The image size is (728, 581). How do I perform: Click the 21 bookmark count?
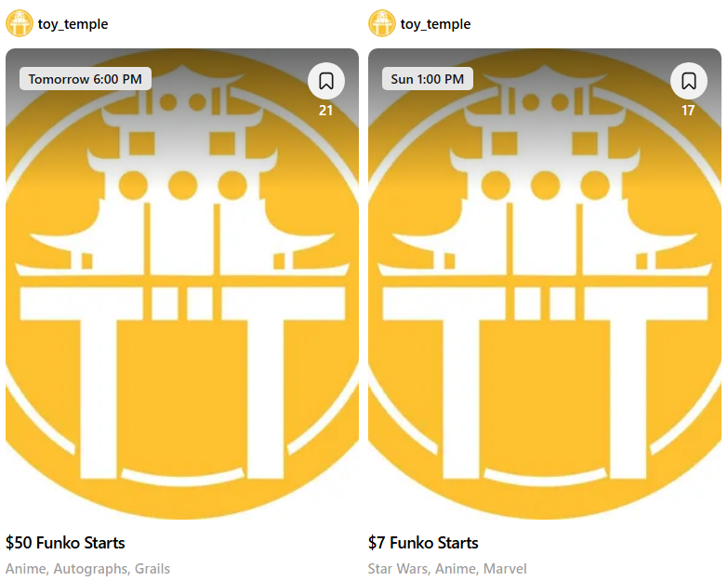pos(326,111)
